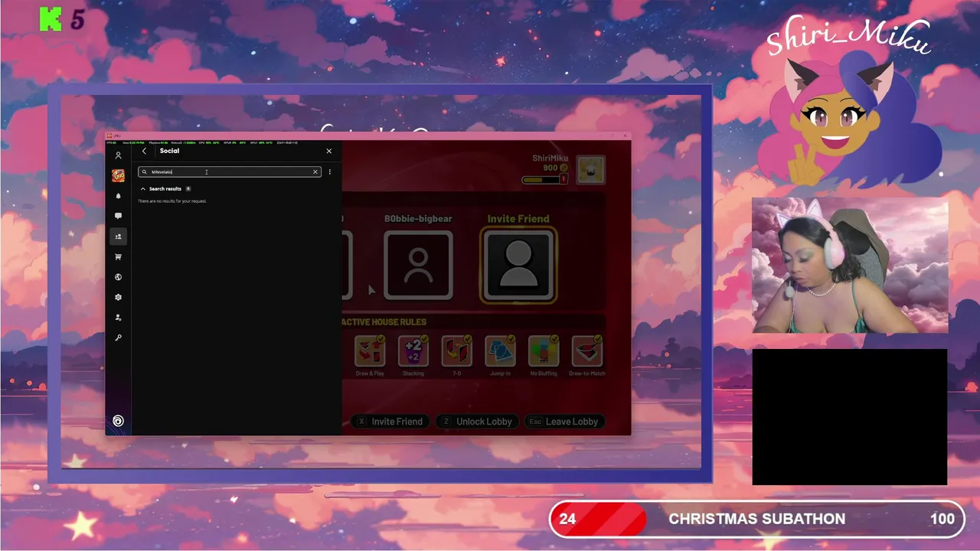Click the Leave Lobby button
Screen dimensions: 980x551
pyautogui.click(x=565, y=422)
